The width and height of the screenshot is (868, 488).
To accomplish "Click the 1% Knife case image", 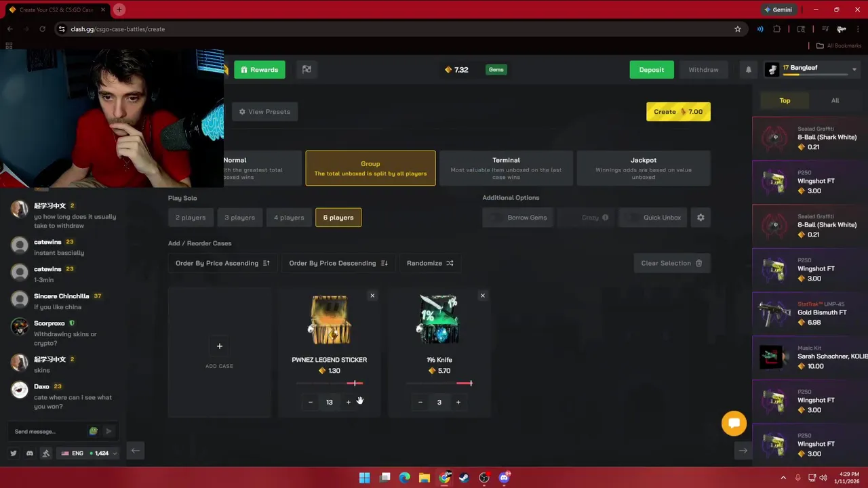I will pyautogui.click(x=439, y=320).
